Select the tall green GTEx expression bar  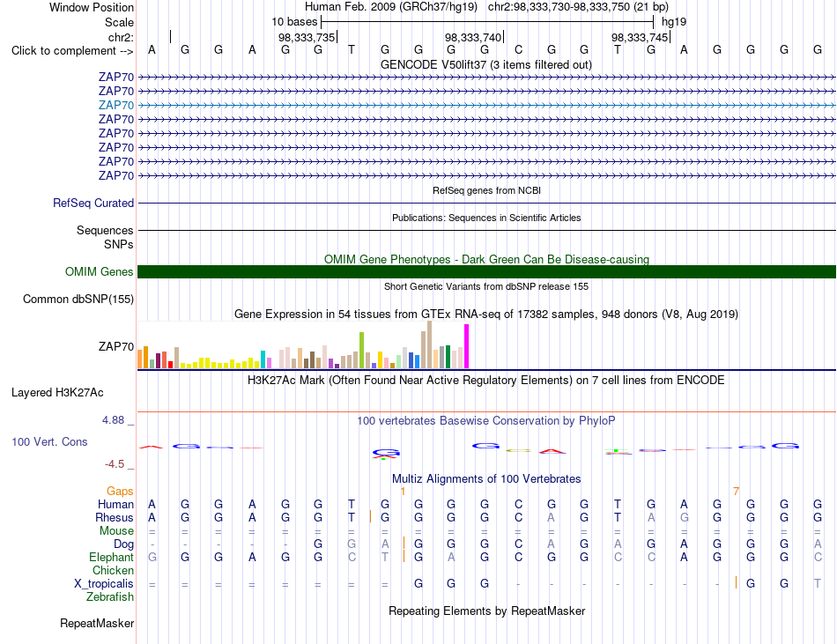[x=361, y=350]
